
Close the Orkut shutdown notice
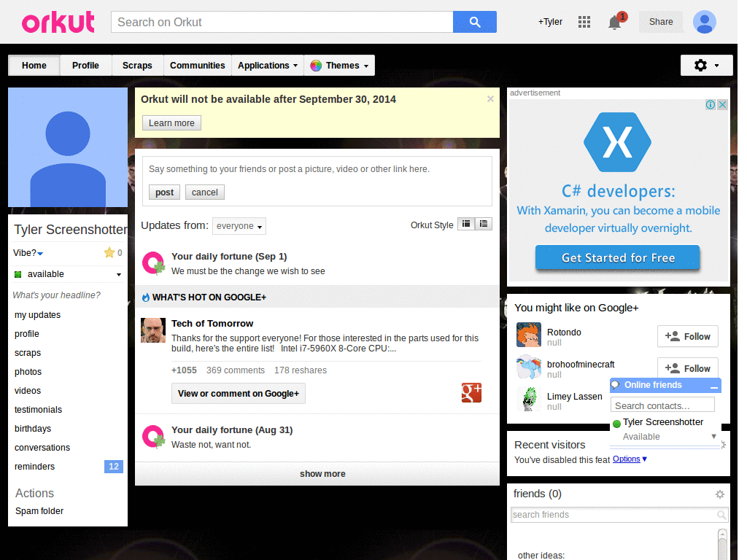490,99
